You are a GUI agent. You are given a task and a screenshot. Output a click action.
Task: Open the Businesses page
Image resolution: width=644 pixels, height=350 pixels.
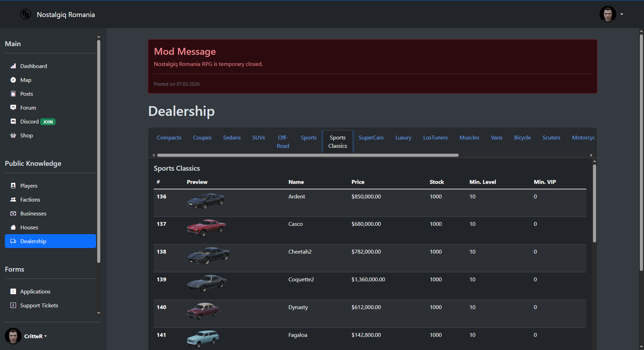point(33,213)
